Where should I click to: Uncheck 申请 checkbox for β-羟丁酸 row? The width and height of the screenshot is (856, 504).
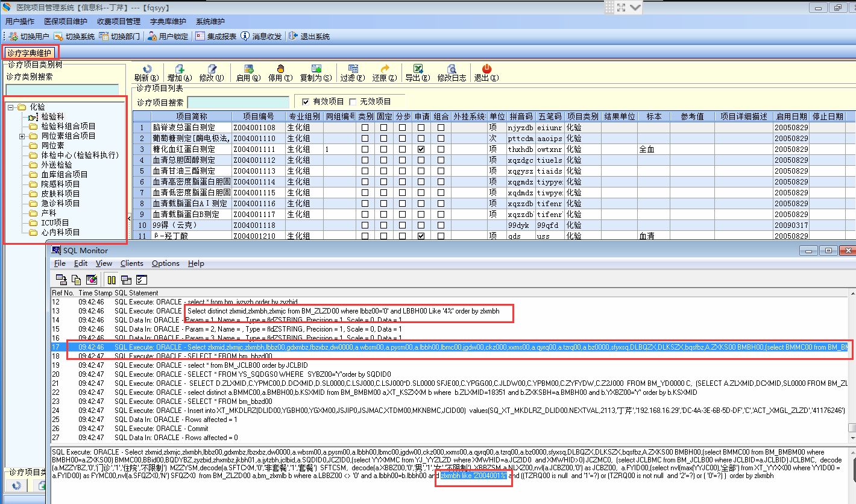pos(421,236)
